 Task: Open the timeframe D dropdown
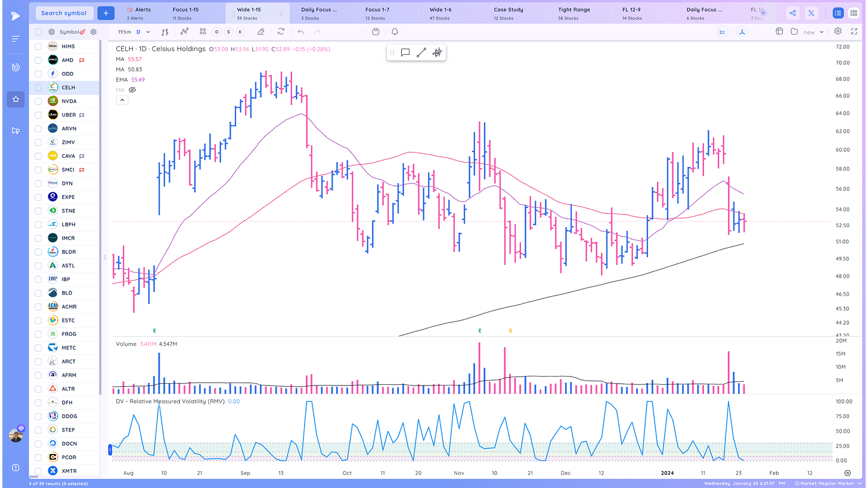coord(142,32)
